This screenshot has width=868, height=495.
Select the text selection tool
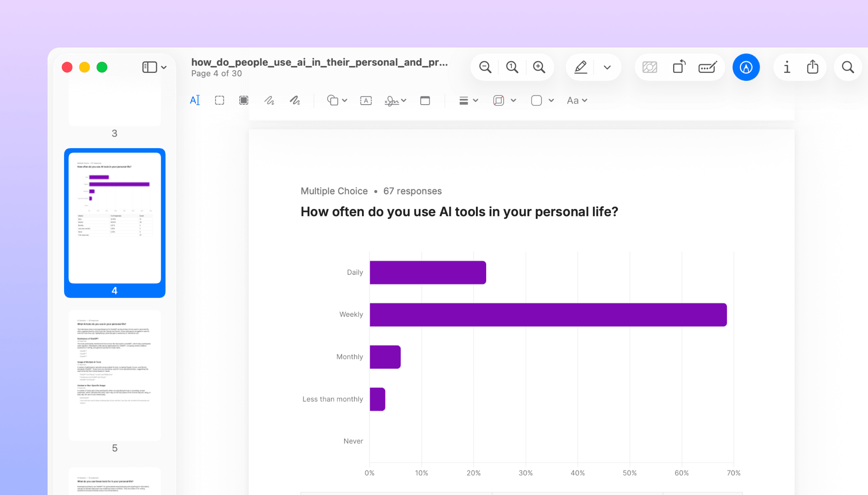195,100
